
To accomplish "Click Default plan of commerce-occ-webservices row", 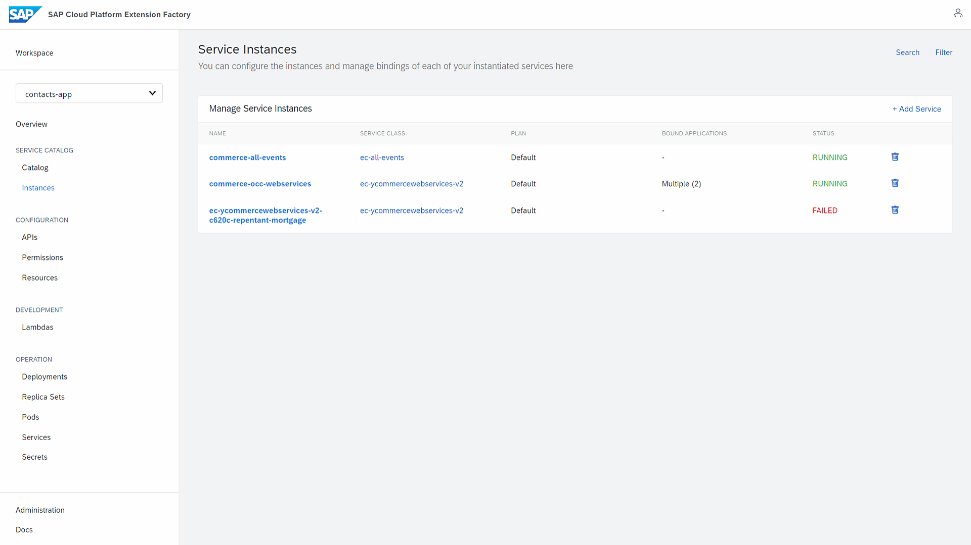I will (523, 184).
